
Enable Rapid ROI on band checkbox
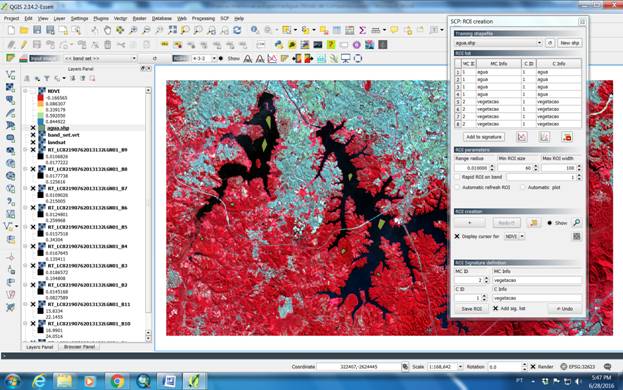[457, 177]
